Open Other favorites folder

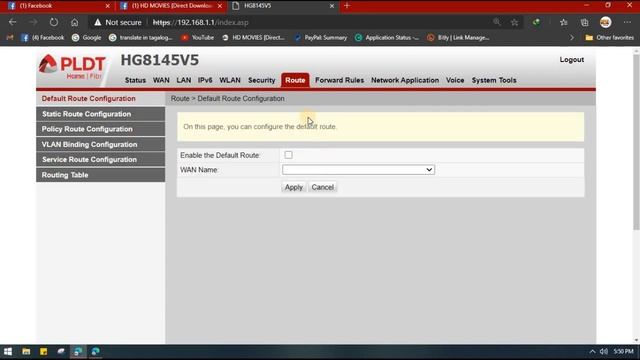coord(609,38)
